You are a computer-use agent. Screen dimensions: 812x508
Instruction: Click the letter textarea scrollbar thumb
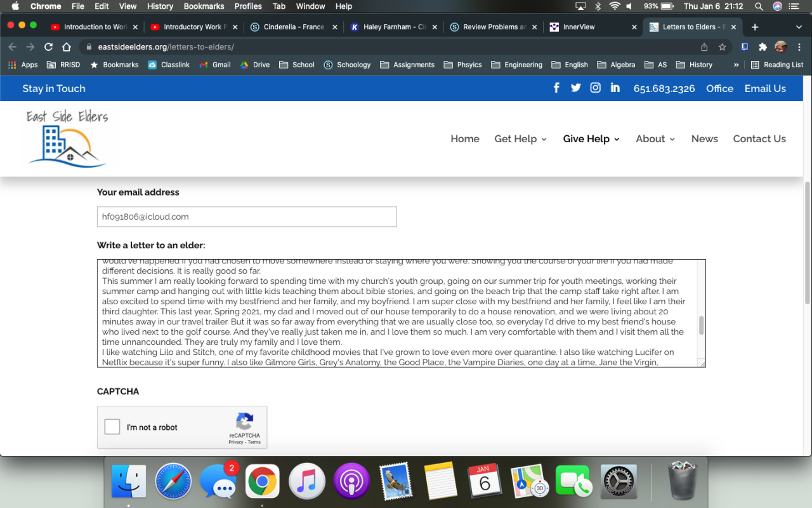(701, 325)
